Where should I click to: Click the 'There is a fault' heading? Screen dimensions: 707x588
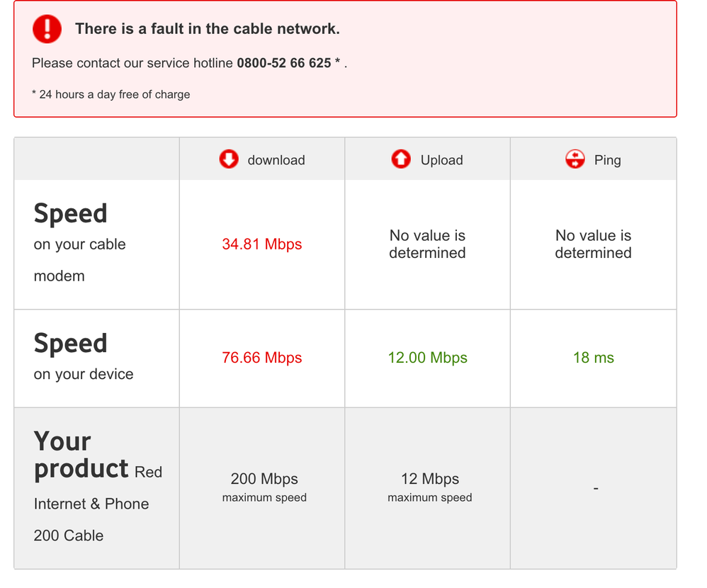pos(207,29)
